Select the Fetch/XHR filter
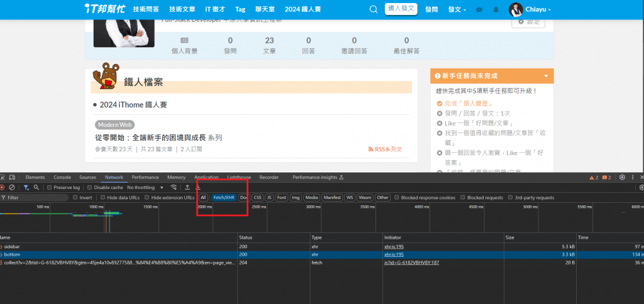The width and height of the screenshot is (644, 304). (x=223, y=197)
